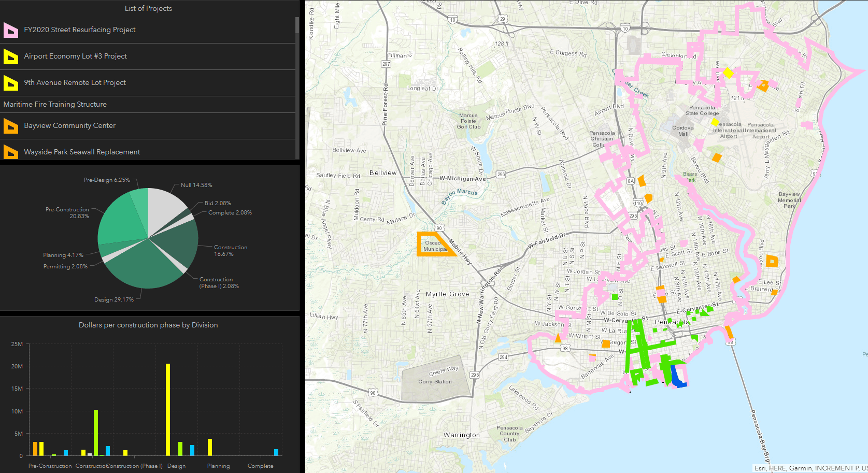The image size is (868, 473).
Task: Click the Pre-Construction axis label
Action: [x=50, y=466]
